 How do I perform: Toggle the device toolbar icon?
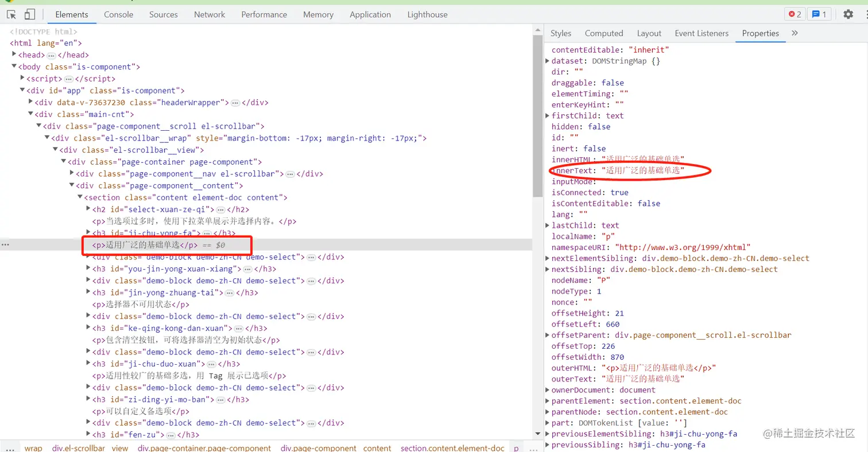[30, 14]
